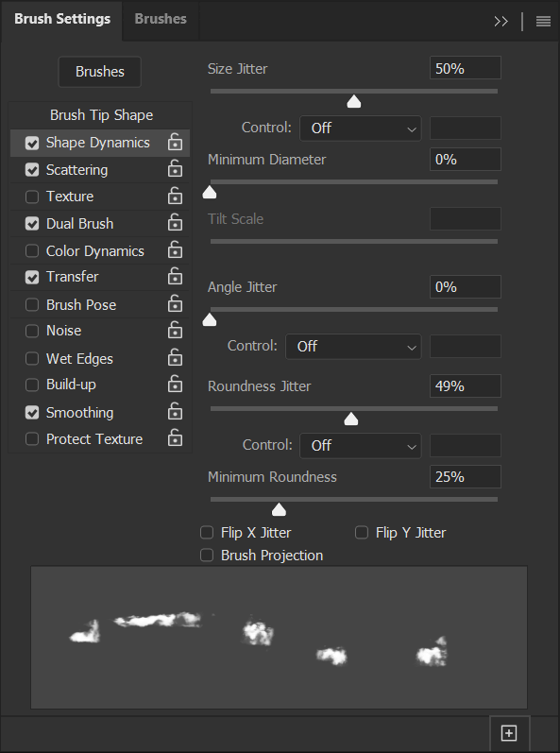Open Brush Tip Shape settings
The width and height of the screenshot is (560, 753).
pos(101,115)
